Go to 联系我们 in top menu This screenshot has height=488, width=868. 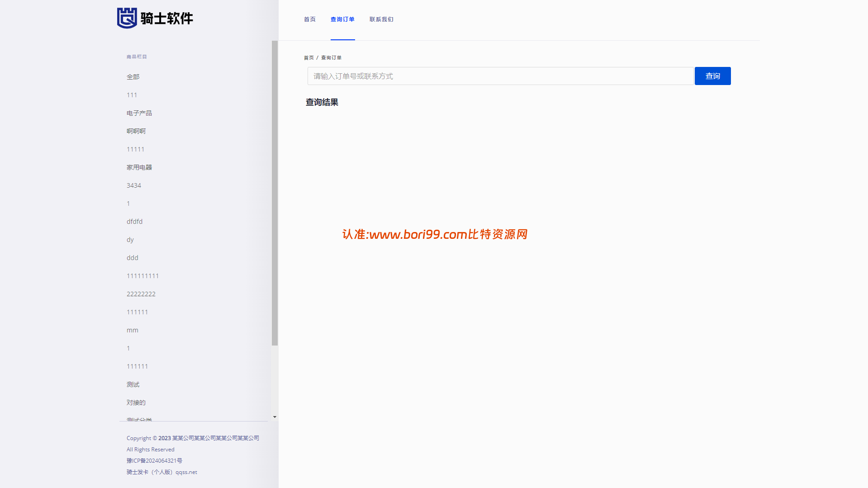click(381, 19)
